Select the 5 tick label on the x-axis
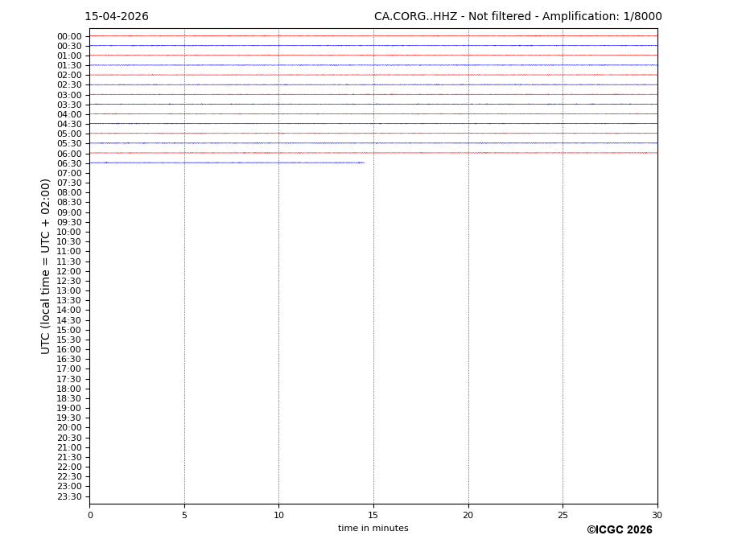The width and height of the screenshot is (746, 560). tap(184, 515)
